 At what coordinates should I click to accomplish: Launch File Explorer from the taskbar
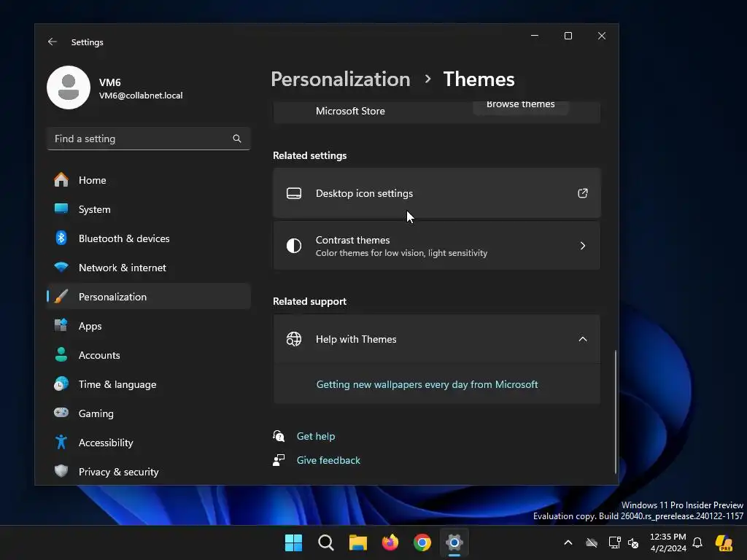pyautogui.click(x=357, y=542)
